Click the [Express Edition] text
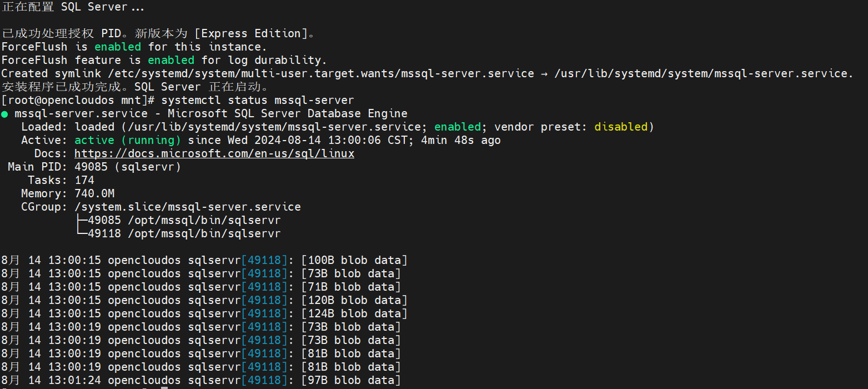Screen dimensions: 868x389 tap(255, 33)
